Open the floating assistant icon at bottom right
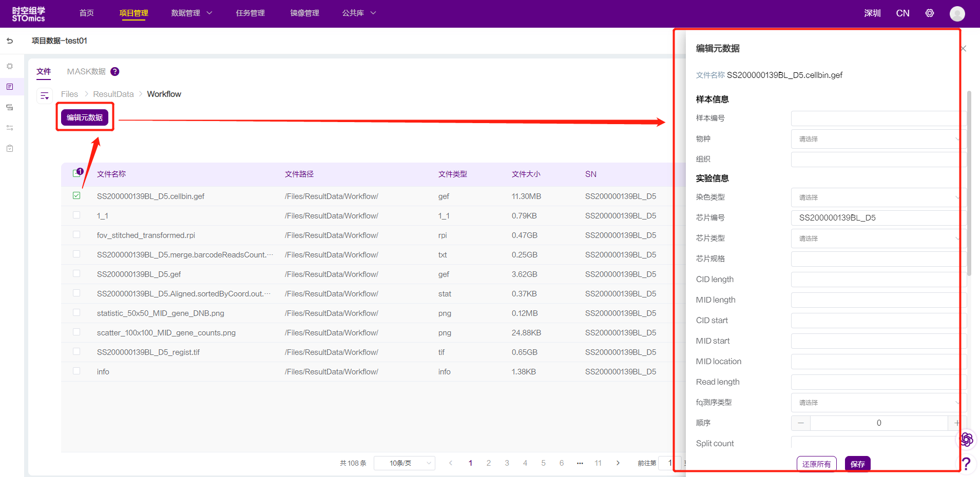The height and width of the screenshot is (477, 980). (966, 439)
